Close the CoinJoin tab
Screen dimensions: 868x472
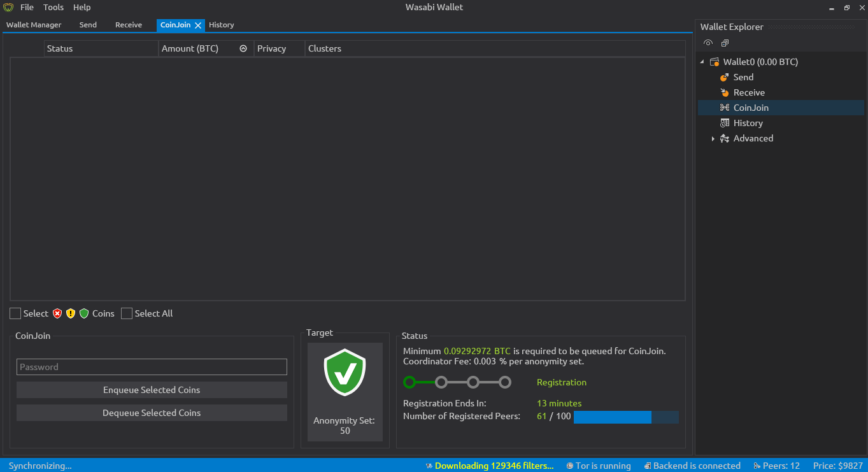tap(198, 25)
